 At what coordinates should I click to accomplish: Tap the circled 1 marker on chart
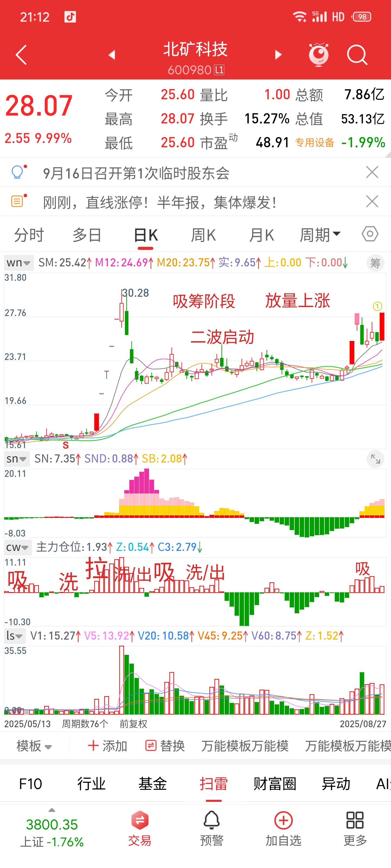click(x=377, y=306)
